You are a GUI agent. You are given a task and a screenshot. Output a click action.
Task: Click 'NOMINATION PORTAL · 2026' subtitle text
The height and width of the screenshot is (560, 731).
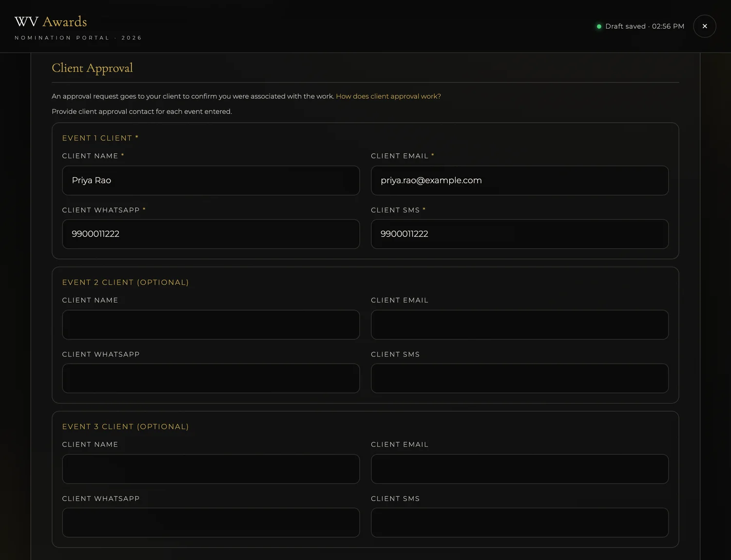tap(78, 38)
